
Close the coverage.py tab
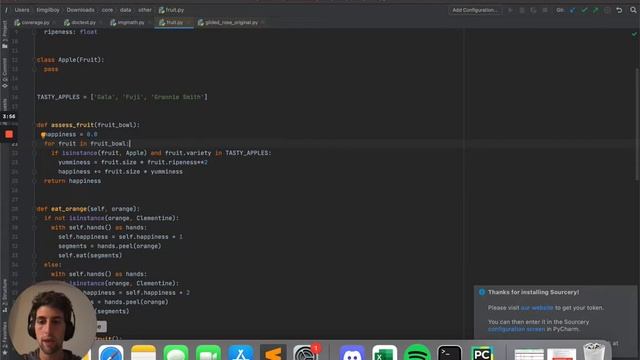[x=53, y=22]
